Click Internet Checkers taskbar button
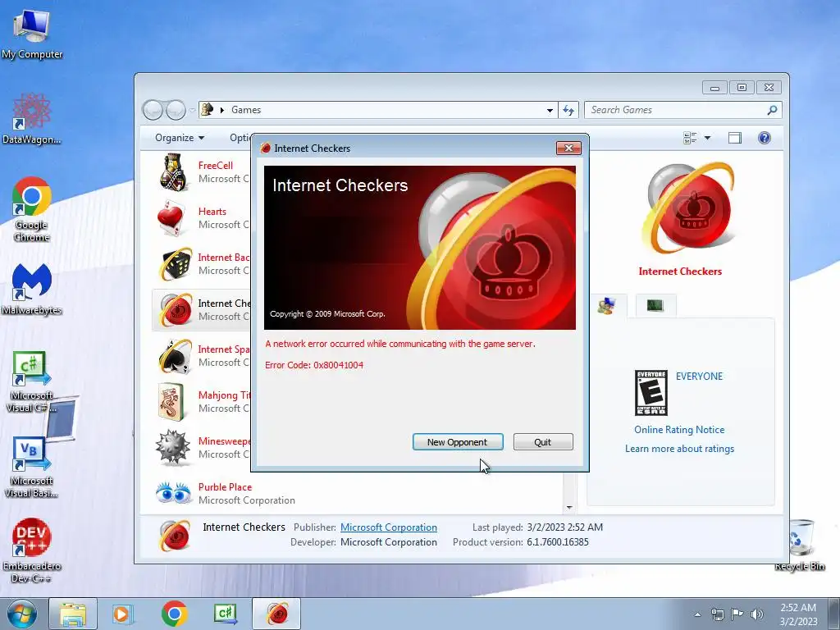This screenshot has width=840, height=630. 276,614
